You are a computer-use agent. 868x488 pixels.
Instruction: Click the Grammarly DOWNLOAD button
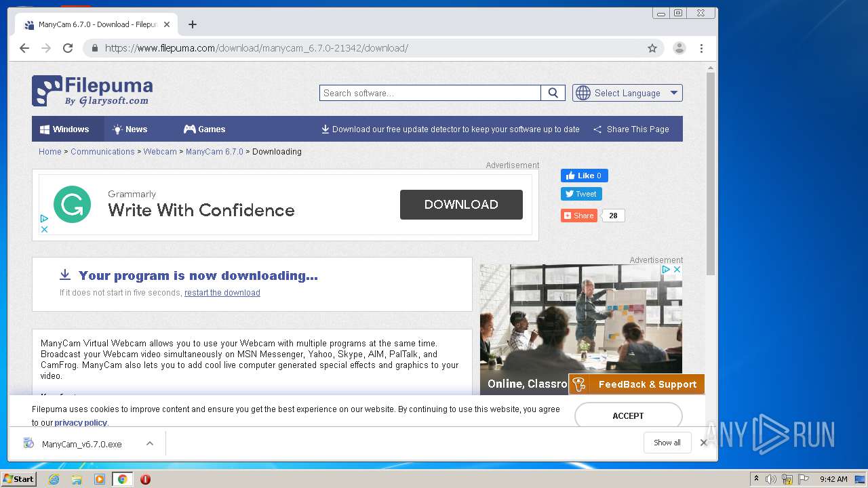pos(461,205)
